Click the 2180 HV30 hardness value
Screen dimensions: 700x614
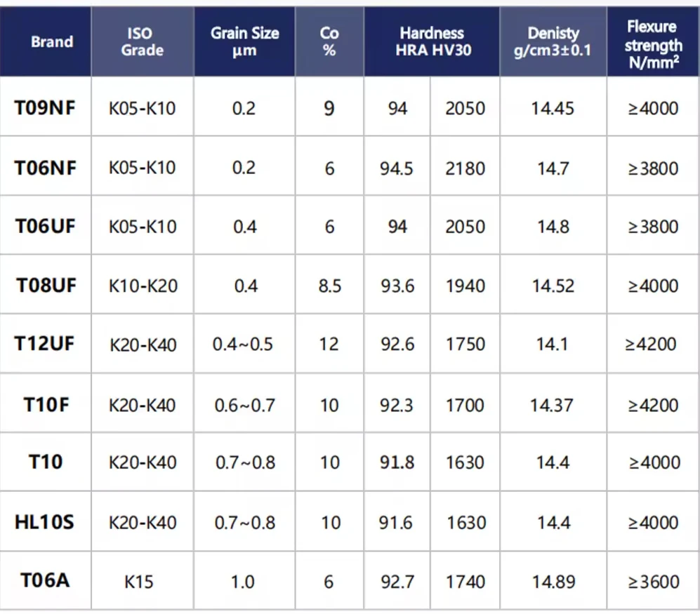click(465, 168)
